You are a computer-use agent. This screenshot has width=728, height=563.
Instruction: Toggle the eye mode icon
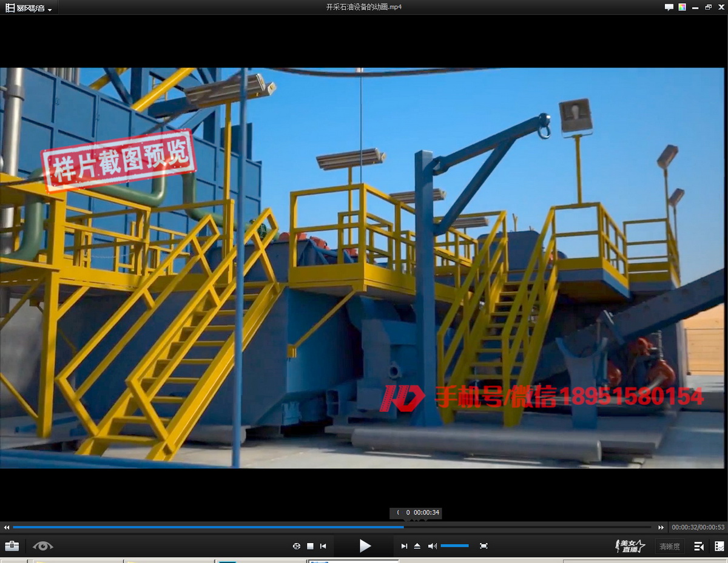pyautogui.click(x=43, y=546)
